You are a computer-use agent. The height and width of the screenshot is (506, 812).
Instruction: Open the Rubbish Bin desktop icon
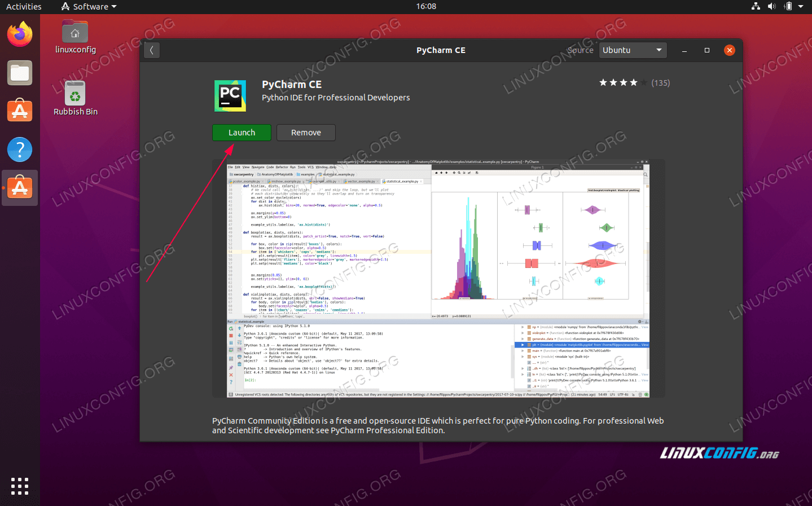(x=75, y=99)
